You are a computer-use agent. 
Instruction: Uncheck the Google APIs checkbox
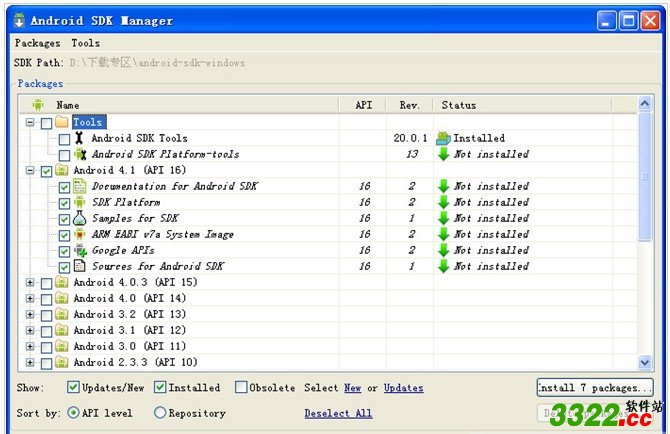click(64, 251)
